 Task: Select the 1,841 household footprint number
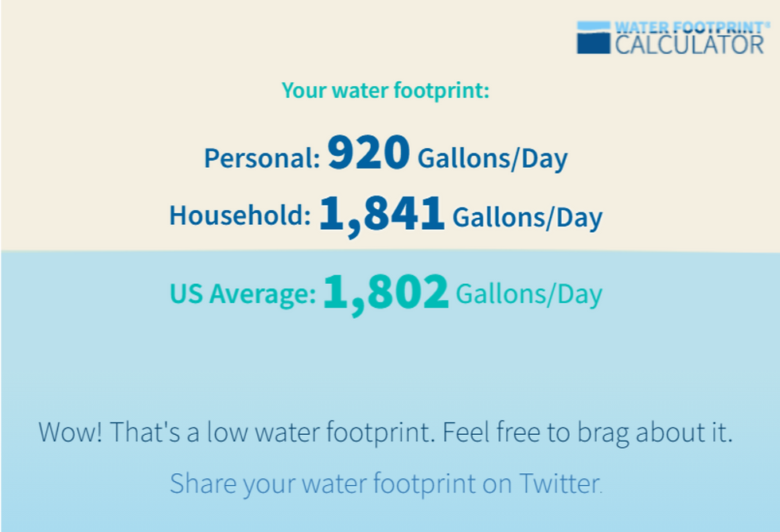coord(382,215)
